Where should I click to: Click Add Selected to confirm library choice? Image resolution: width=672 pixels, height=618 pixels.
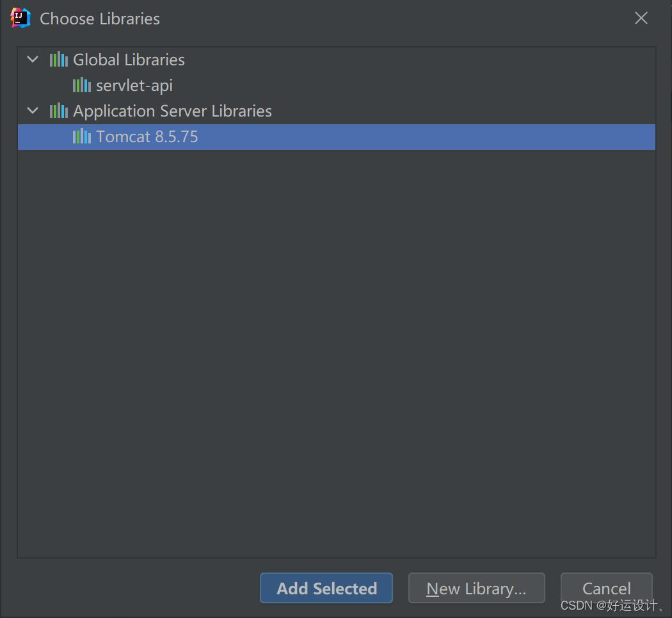326,588
